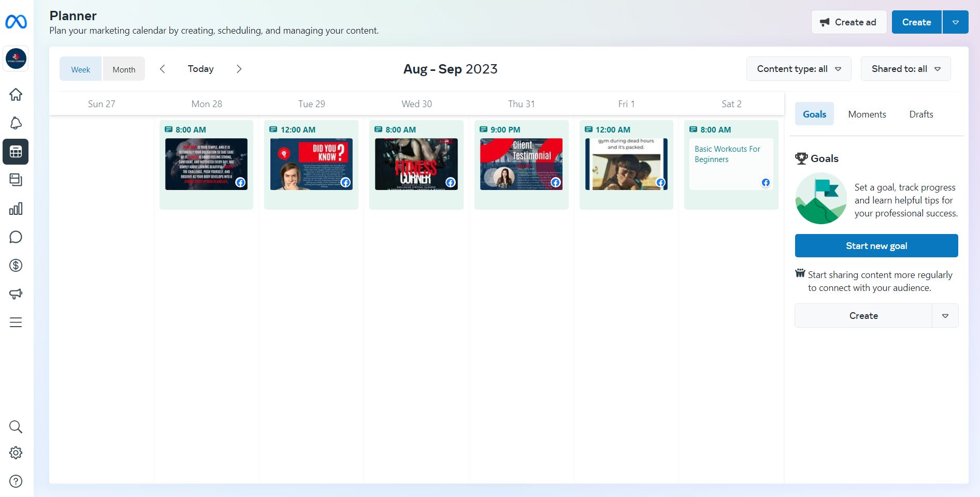Open the Fitness Corner page profile avatar
Image resolution: width=980 pixels, height=497 pixels.
click(x=16, y=59)
